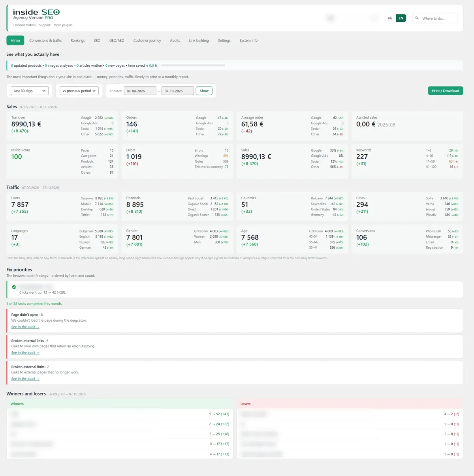Click the Conversions value 106

click(x=361, y=237)
